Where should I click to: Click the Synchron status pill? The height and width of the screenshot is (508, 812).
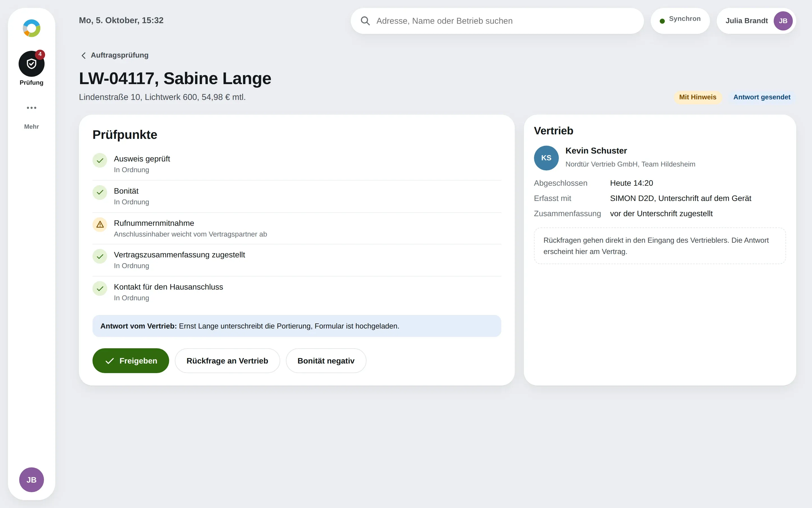coord(680,21)
